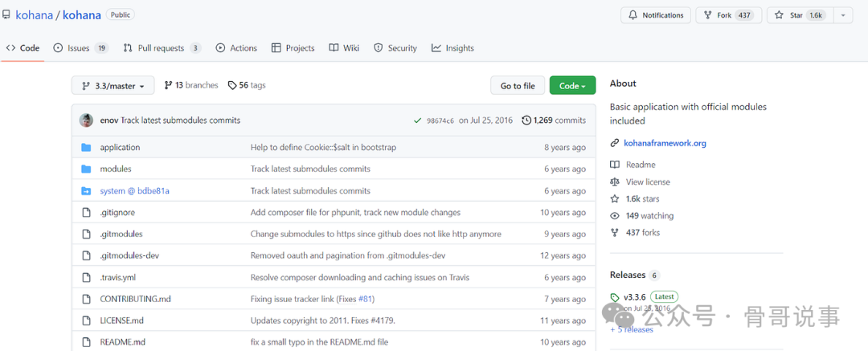Viewport: 868px width, 351px height.
Task: Open 'Updates copyright to 2011' commit message
Action: click(323, 320)
